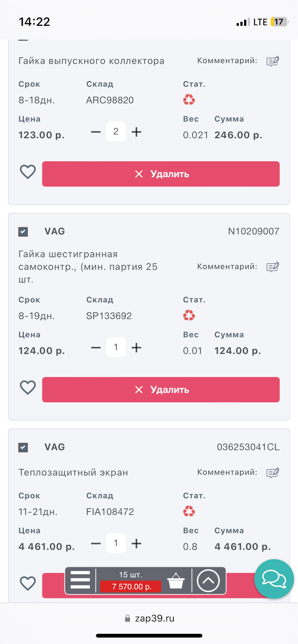The image size is (298, 644).
Task: Increase quantity of Гайка выпускного коллектора
Action: [x=136, y=132]
